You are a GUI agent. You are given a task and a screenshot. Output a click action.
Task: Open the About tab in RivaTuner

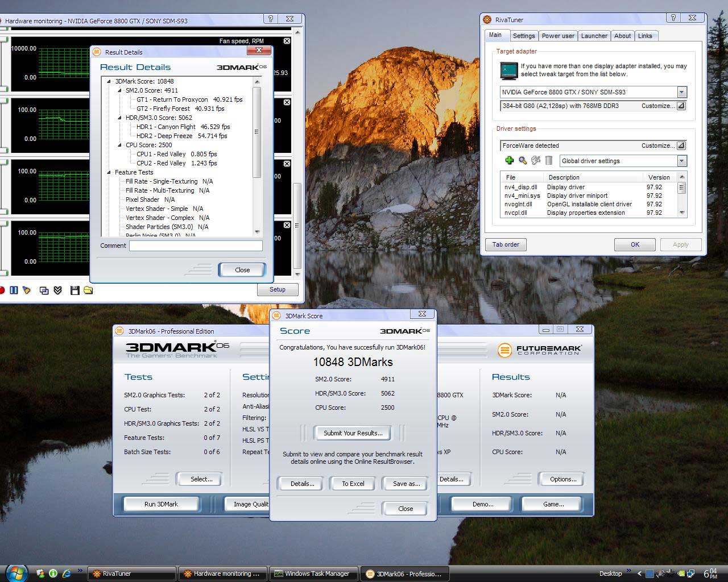(623, 36)
